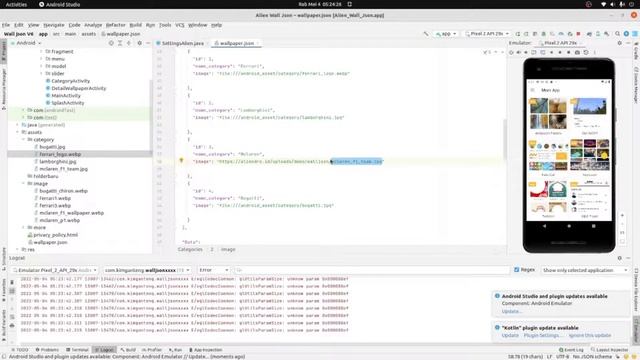640x360 pixels.
Task: Open the Error log level dropdown
Action: pos(213,270)
